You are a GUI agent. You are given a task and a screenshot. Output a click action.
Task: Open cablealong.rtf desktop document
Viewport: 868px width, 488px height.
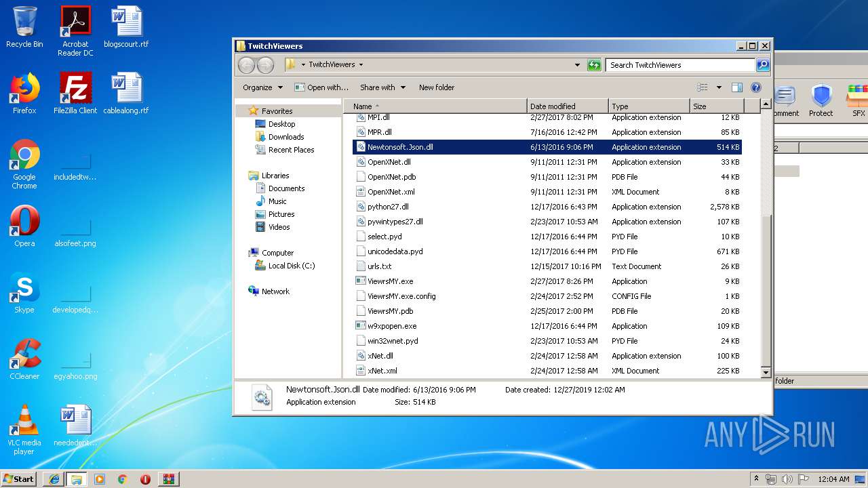(x=126, y=94)
